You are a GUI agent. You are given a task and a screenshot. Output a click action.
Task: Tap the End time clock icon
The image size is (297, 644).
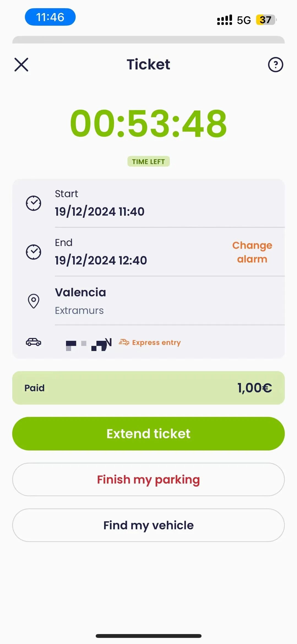pyautogui.click(x=34, y=252)
